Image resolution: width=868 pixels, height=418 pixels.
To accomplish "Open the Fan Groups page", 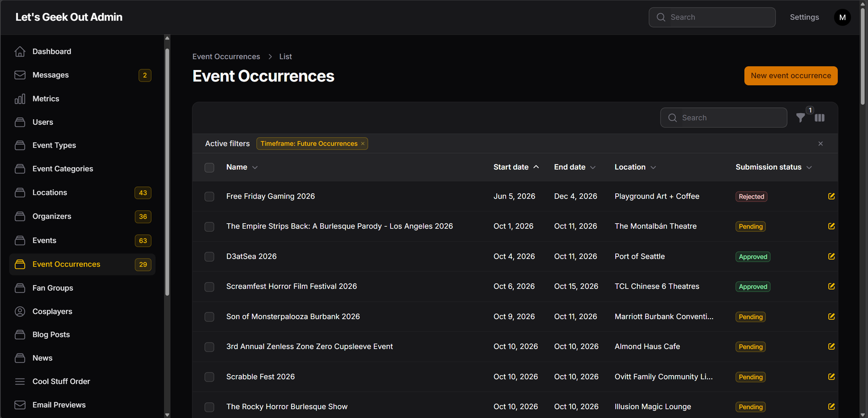I will (82, 288).
